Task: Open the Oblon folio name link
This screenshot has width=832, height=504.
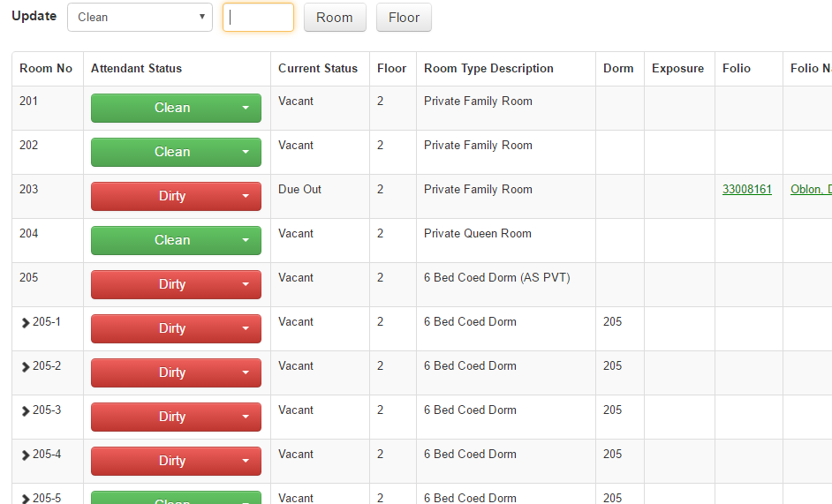Action: (x=811, y=189)
